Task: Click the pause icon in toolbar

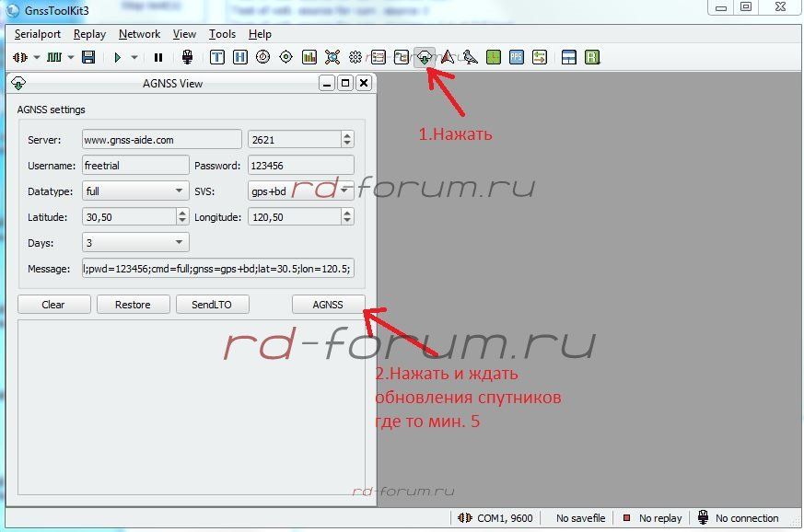Action: (x=158, y=57)
